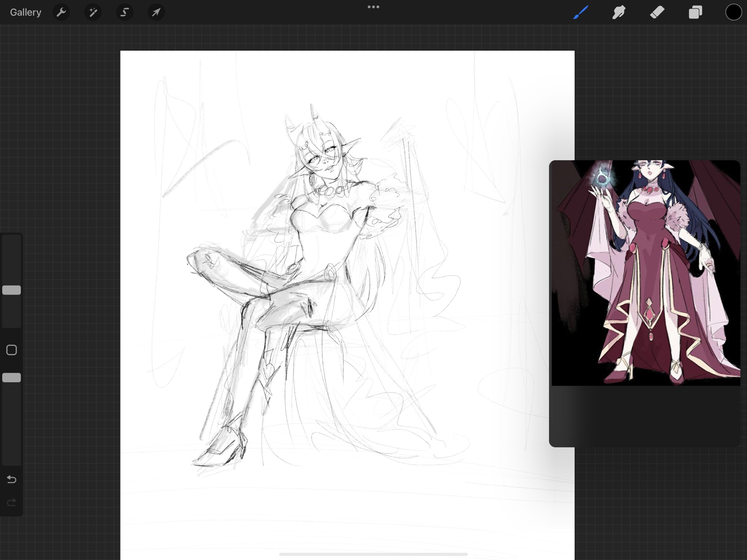Tap the brush size slider handle

[x=12, y=290]
